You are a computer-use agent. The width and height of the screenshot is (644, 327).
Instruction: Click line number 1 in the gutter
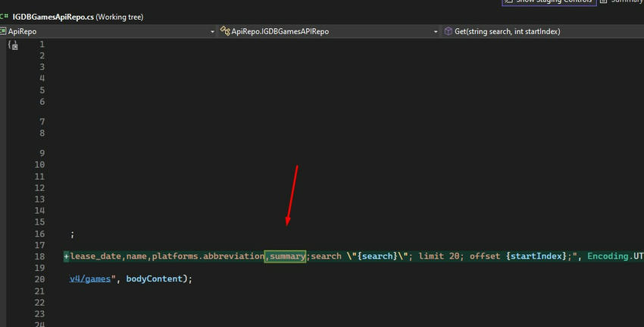pyautogui.click(x=42, y=44)
